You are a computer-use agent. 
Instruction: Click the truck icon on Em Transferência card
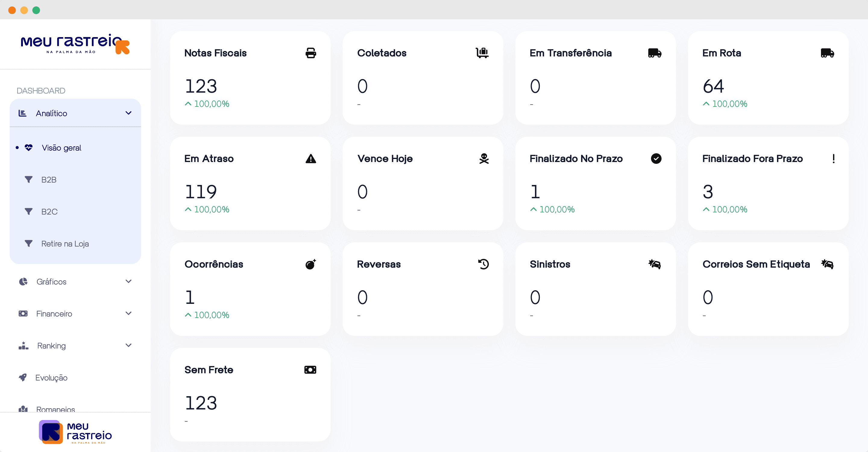[654, 53]
